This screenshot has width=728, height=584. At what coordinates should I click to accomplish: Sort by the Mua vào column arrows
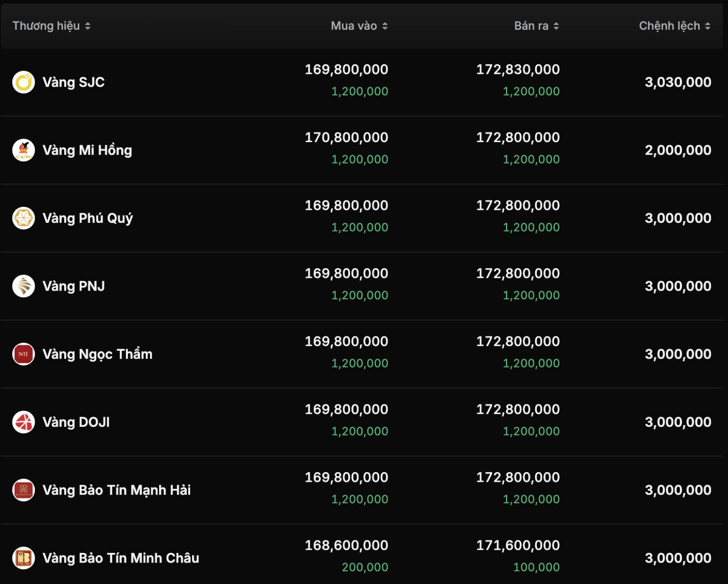pos(385,26)
